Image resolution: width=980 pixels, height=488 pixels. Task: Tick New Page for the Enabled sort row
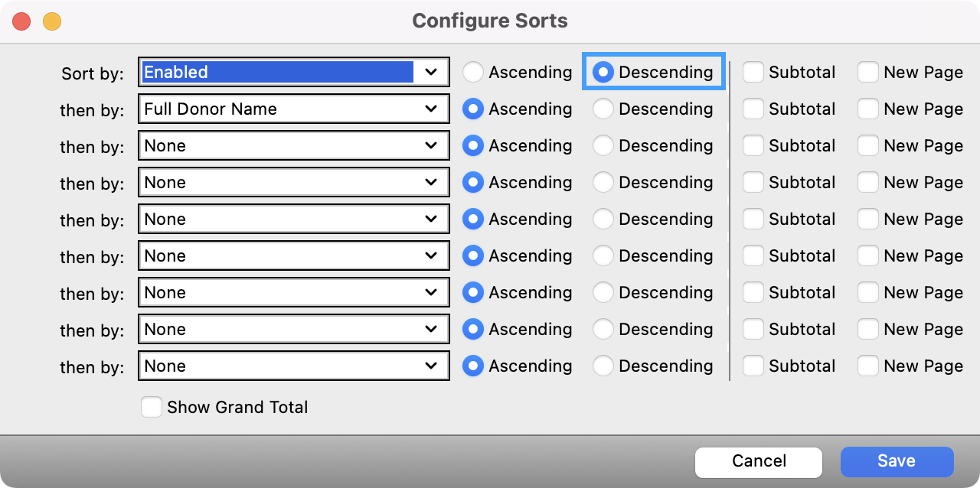(x=868, y=72)
